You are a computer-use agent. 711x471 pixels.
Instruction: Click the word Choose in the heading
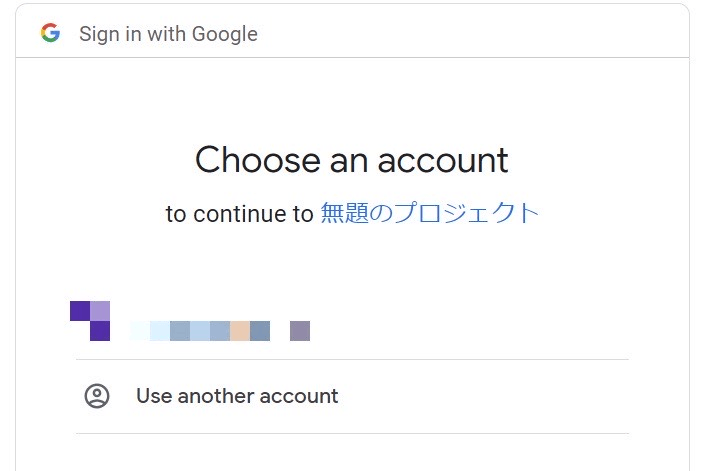tap(258, 160)
